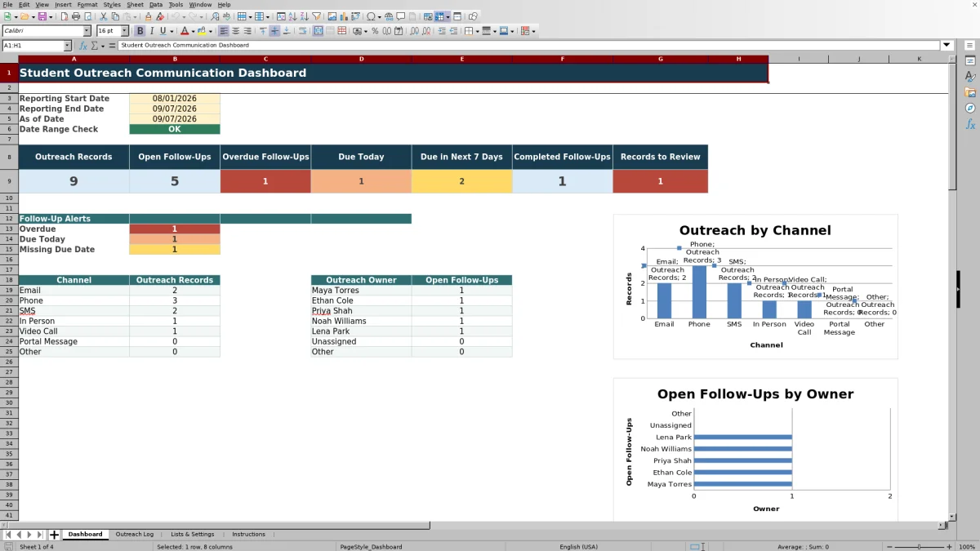Image resolution: width=980 pixels, height=551 pixels.
Task: Apply background highlight color icon
Action: pos(201,31)
